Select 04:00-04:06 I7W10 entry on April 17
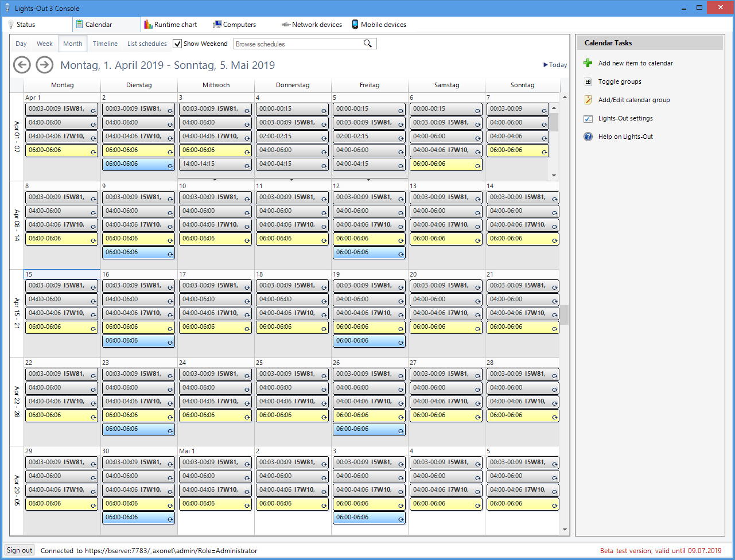This screenshot has height=560, width=735. [x=215, y=313]
